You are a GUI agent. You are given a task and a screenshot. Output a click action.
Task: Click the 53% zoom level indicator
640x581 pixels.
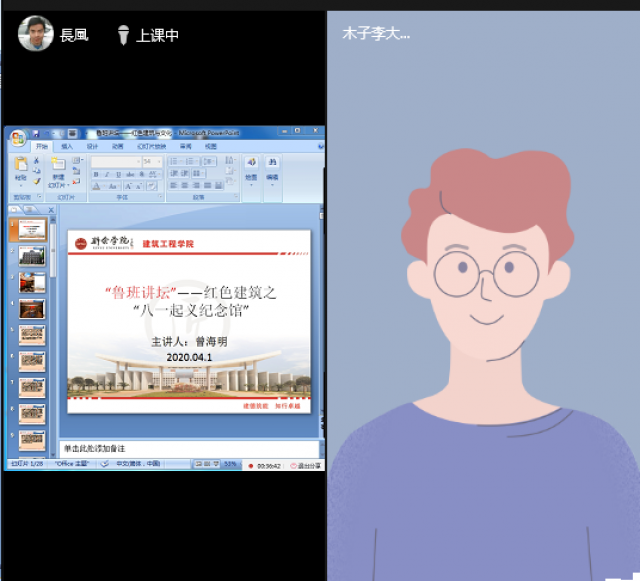[230, 465]
